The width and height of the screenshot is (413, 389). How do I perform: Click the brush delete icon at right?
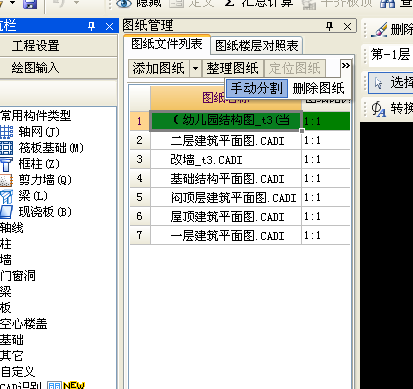tap(379, 30)
